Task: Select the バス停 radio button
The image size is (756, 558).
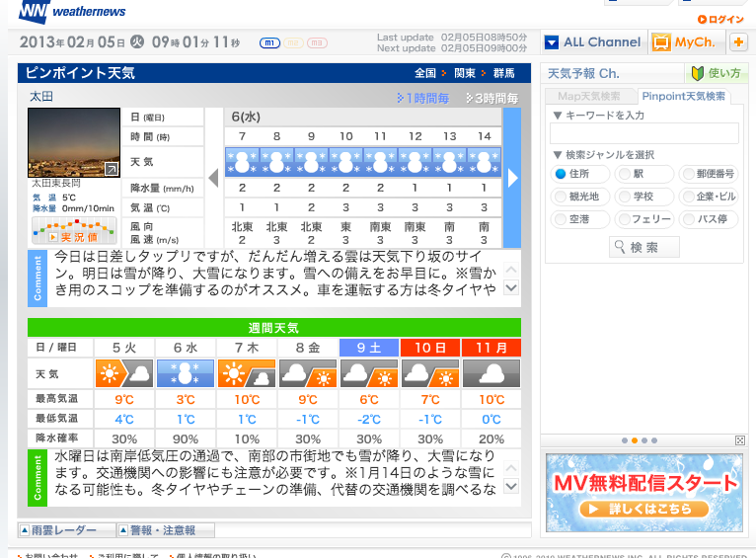Action: [689, 219]
